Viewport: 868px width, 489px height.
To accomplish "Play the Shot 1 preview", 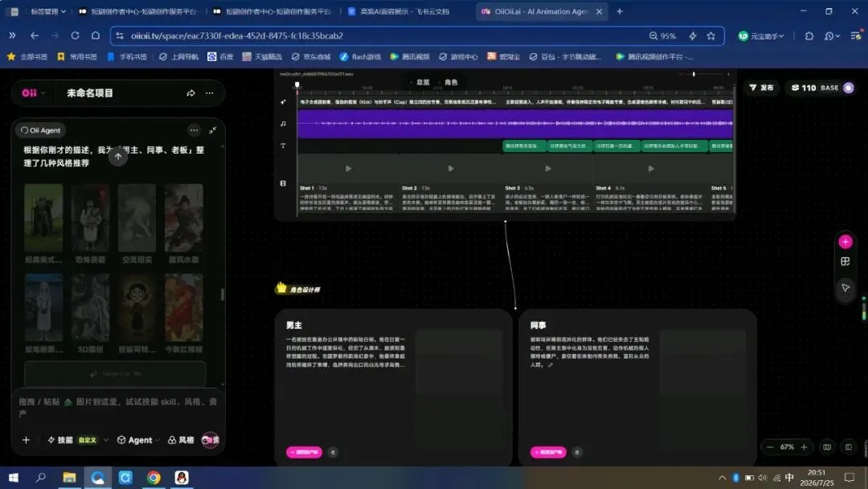I will [348, 168].
